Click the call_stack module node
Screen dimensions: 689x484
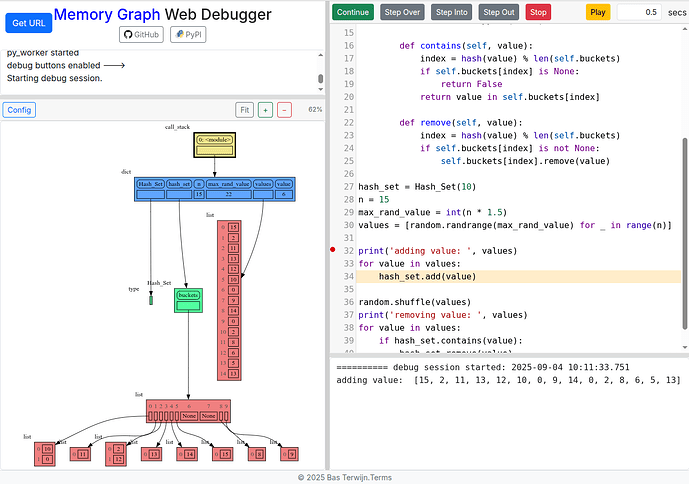[x=214, y=145]
